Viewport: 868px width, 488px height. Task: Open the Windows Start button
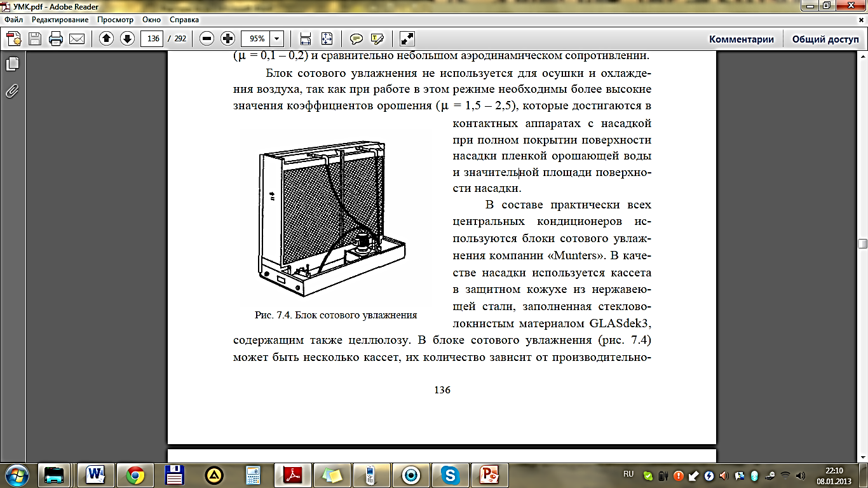[x=17, y=475]
